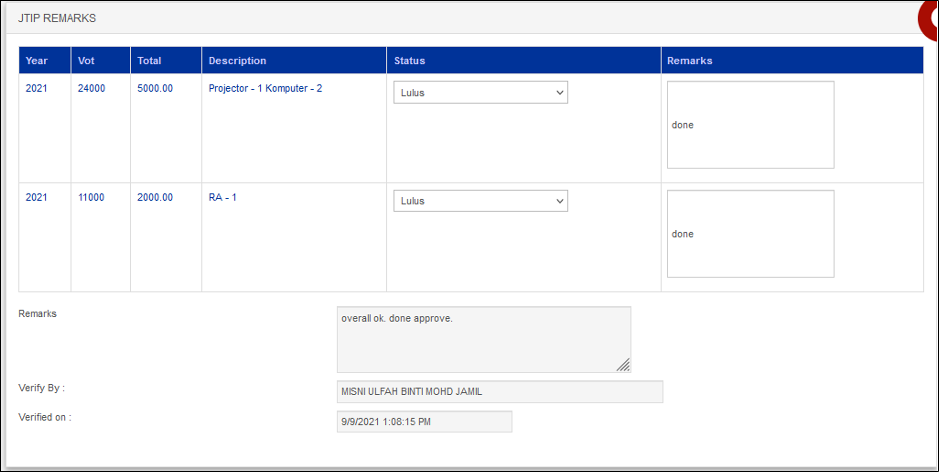Click the Remarks text box in the Projector row
This screenshot has height=472, width=940.
750,125
